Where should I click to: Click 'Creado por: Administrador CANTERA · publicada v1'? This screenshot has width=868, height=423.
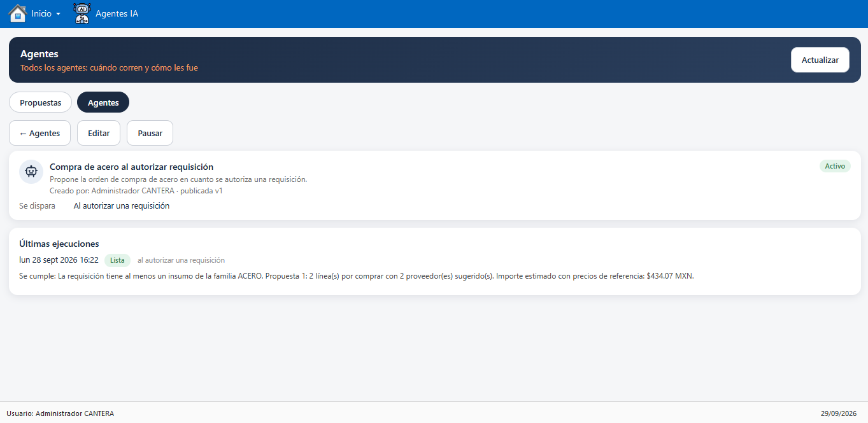136,191
